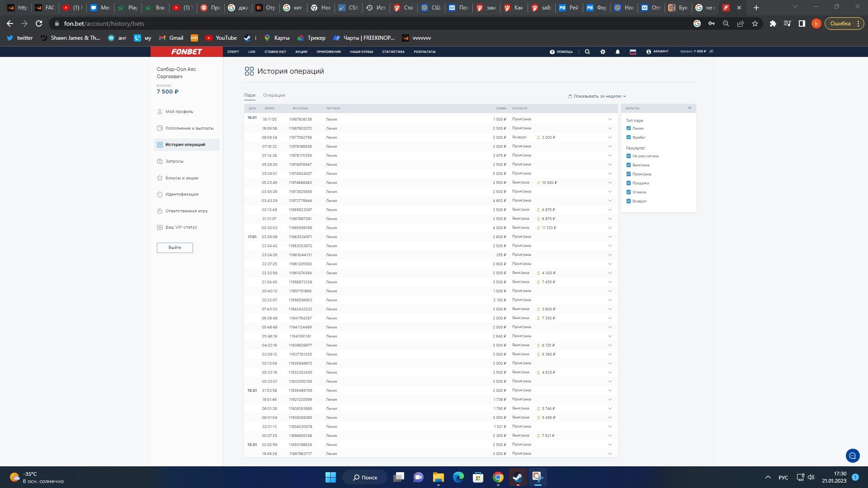Uncheck the Выигрыш result filter
868x488 pixels.
coord(628,165)
